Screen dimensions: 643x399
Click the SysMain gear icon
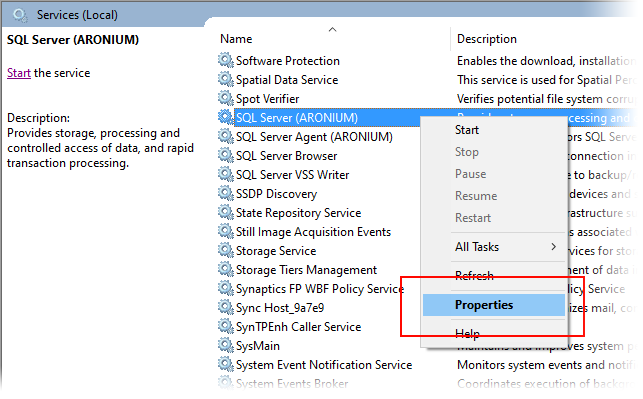[226, 345]
